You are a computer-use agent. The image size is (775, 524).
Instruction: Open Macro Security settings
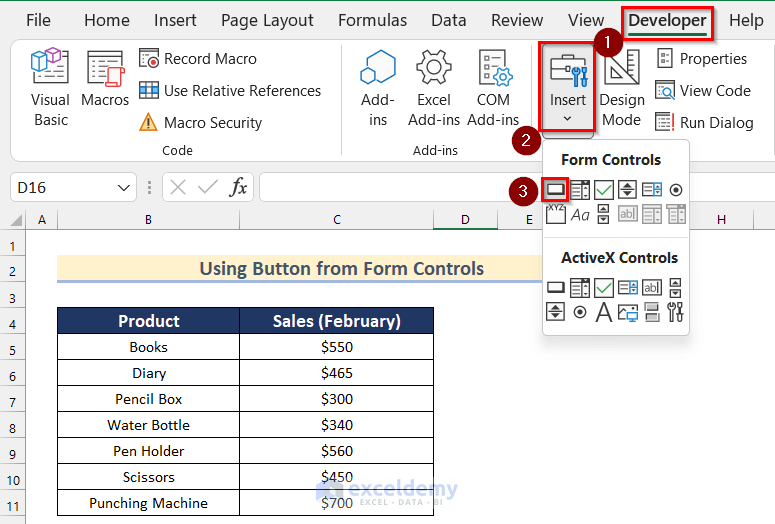(x=200, y=123)
